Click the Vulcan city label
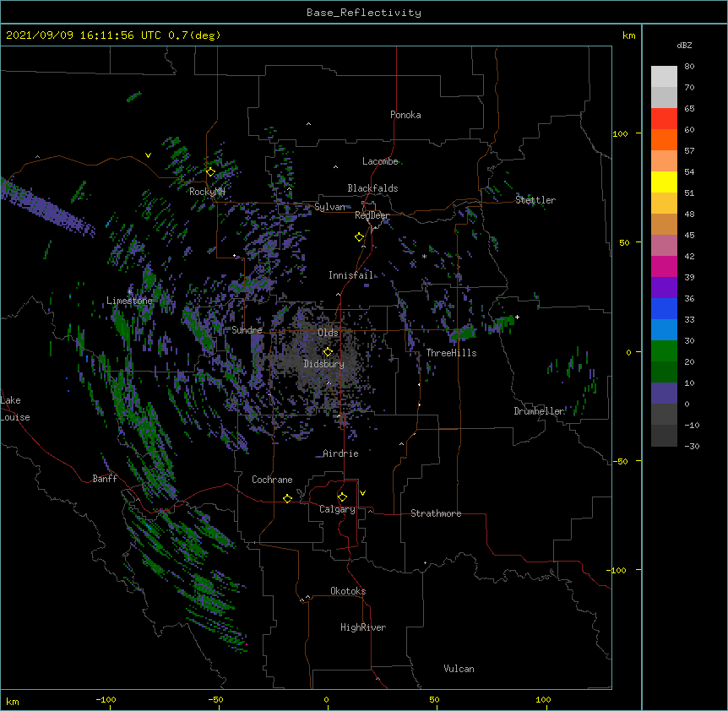This screenshot has height=711, width=728. coord(459,669)
